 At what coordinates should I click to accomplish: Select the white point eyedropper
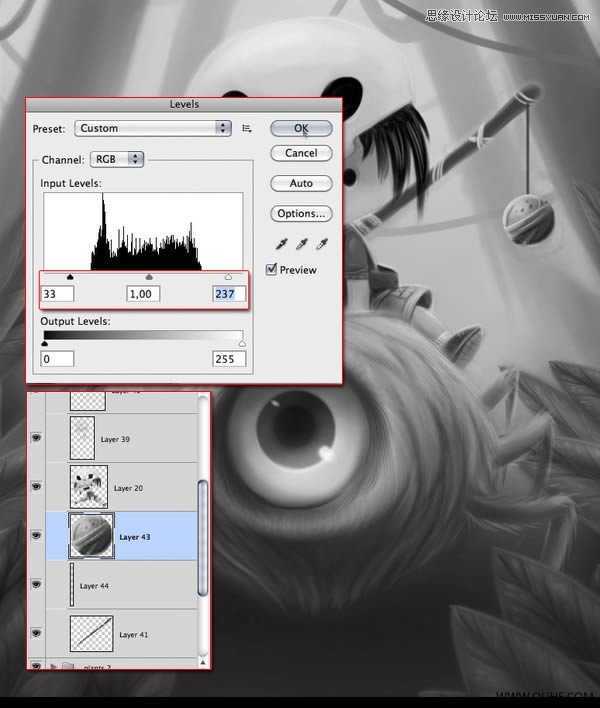coord(321,244)
